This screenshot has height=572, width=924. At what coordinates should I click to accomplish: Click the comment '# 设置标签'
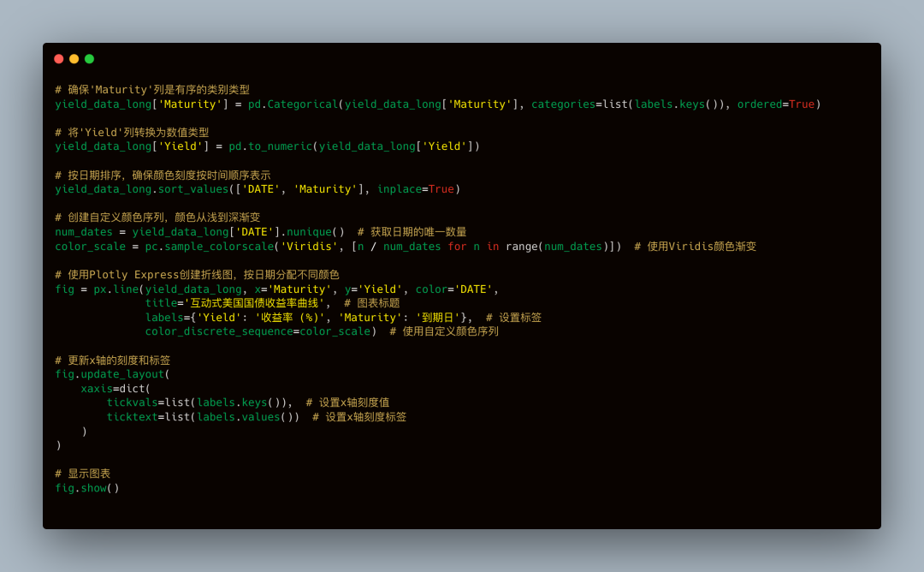(x=513, y=318)
